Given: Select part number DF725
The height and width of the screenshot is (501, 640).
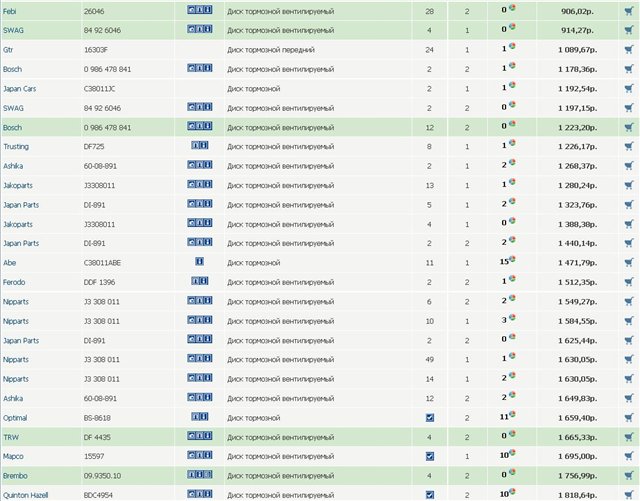Looking at the screenshot, I should tap(94, 147).
